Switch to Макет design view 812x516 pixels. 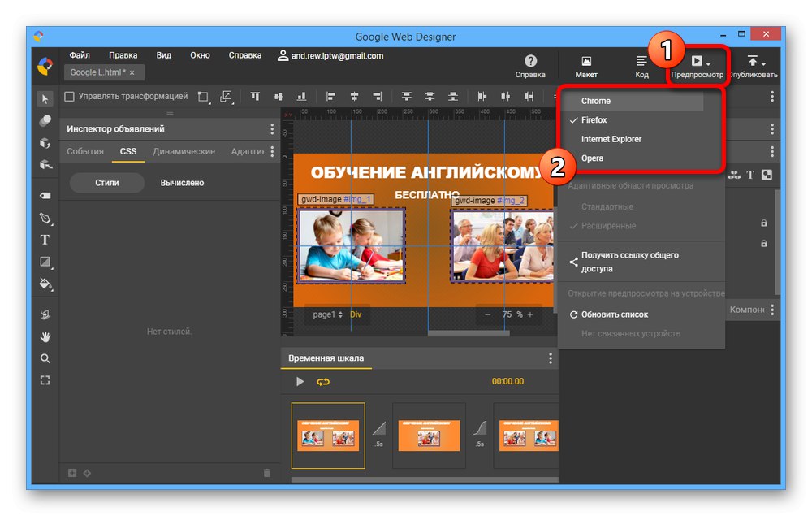[586, 67]
